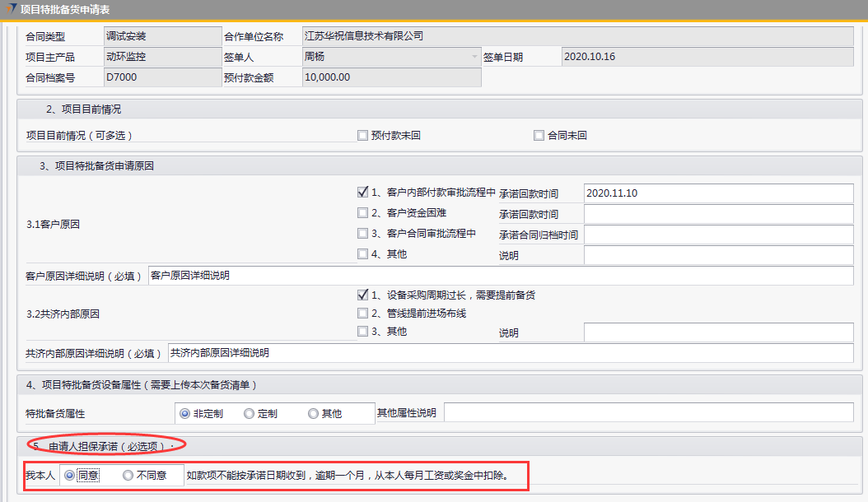Tick the 合同未回 checkbox

tap(539, 136)
